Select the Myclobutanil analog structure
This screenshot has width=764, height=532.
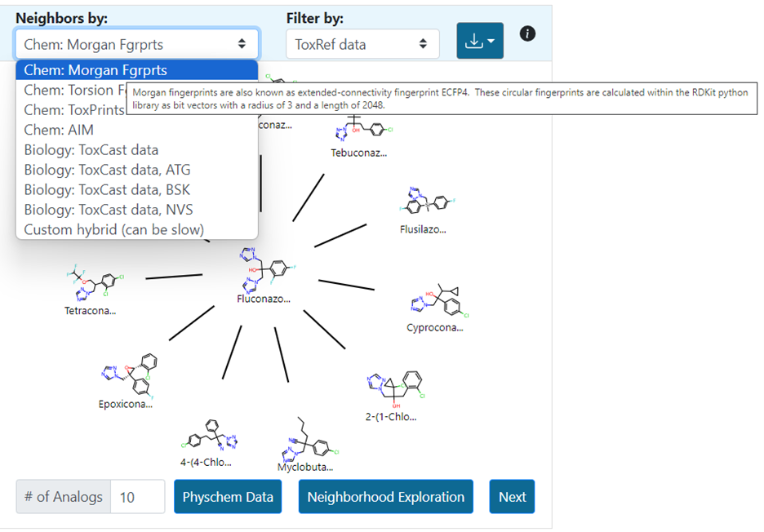[309, 440]
